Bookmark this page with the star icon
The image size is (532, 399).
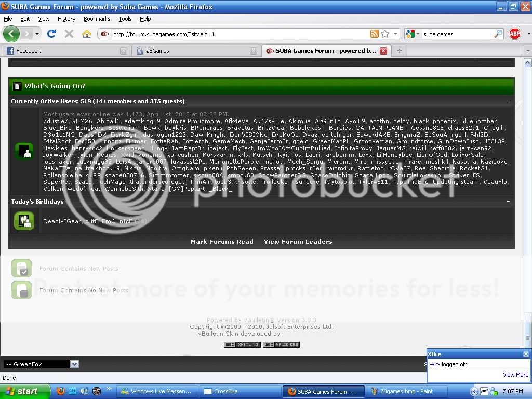(385, 34)
